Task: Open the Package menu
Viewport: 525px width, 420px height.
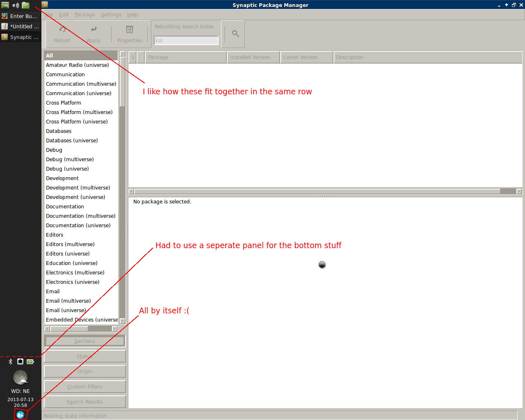Action: coord(84,14)
